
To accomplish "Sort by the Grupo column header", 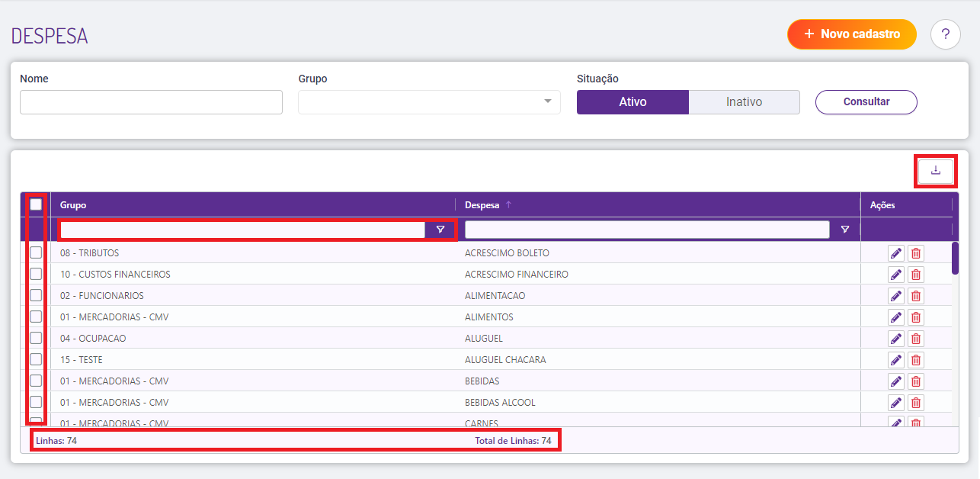I will click(73, 205).
